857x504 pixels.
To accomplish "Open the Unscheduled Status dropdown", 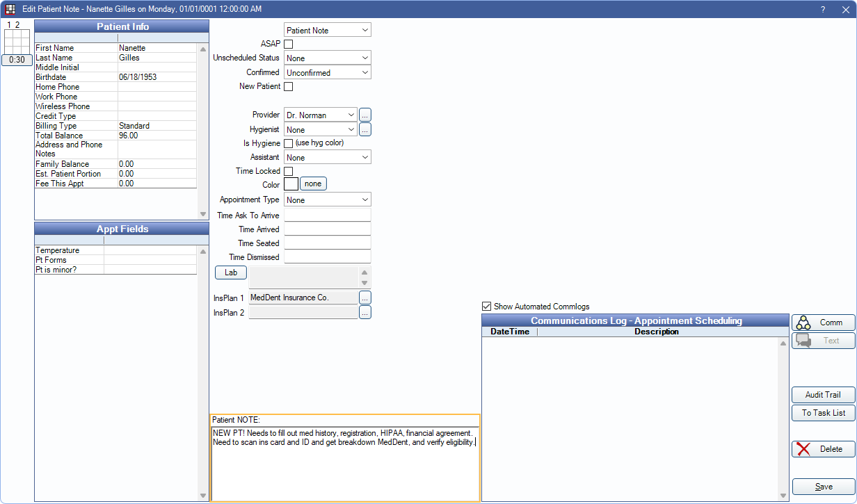I will click(328, 58).
